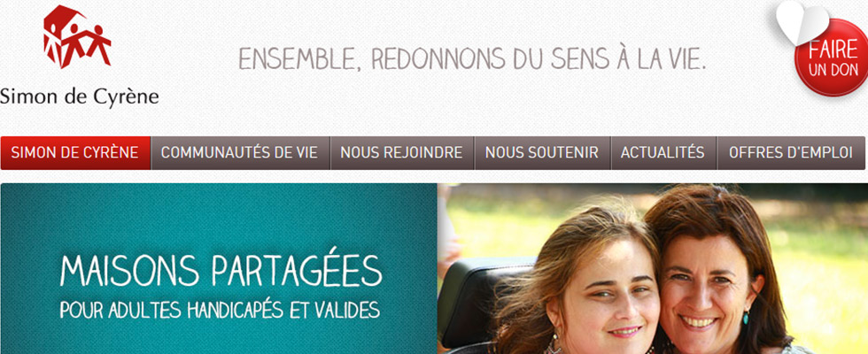Open the Offres d'emploi menu item
Image resolution: width=868 pixels, height=354 pixels.
[x=791, y=152]
